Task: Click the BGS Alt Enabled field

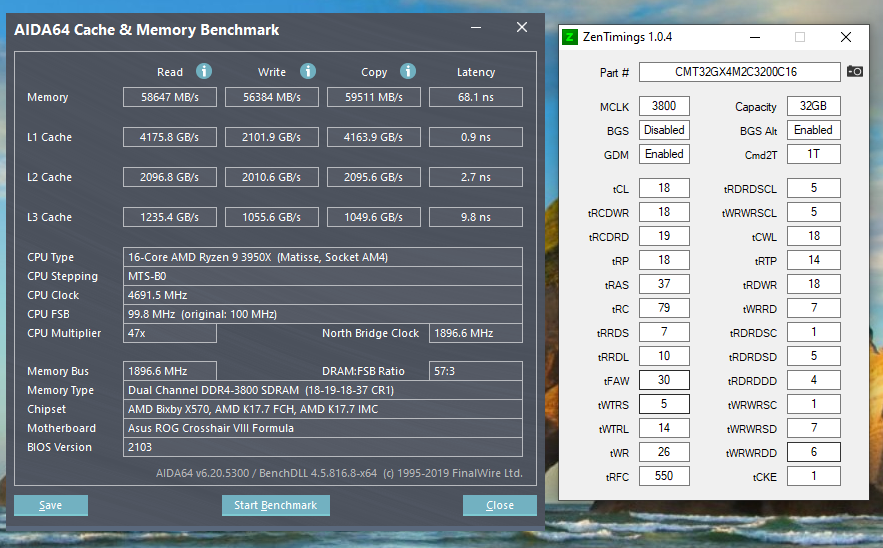Action: pyautogui.click(x=813, y=130)
